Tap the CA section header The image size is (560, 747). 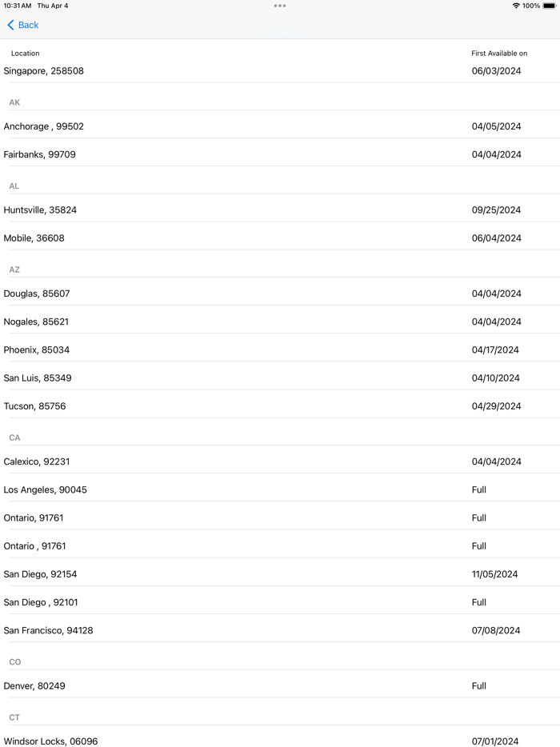pos(14,437)
